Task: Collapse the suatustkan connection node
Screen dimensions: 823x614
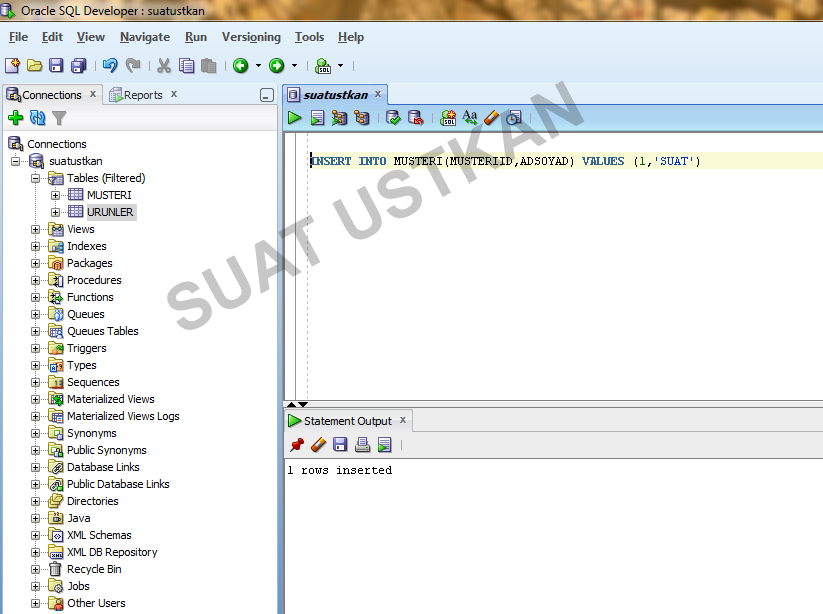Action: pyautogui.click(x=15, y=161)
